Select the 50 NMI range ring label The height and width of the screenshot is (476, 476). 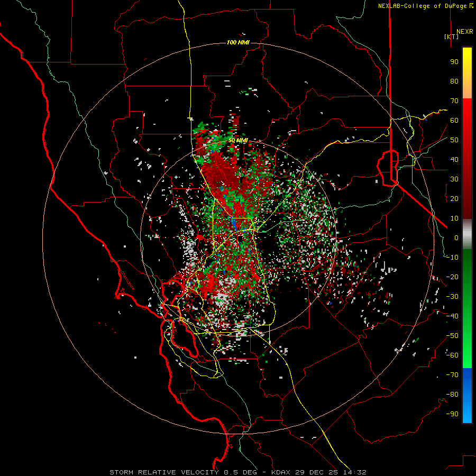pyautogui.click(x=238, y=140)
